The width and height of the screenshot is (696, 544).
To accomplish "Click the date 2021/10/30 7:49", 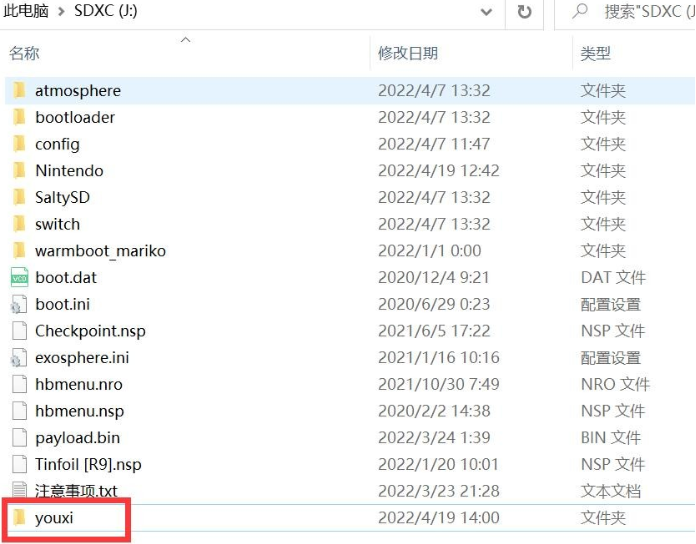I will (x=439, y=384).
